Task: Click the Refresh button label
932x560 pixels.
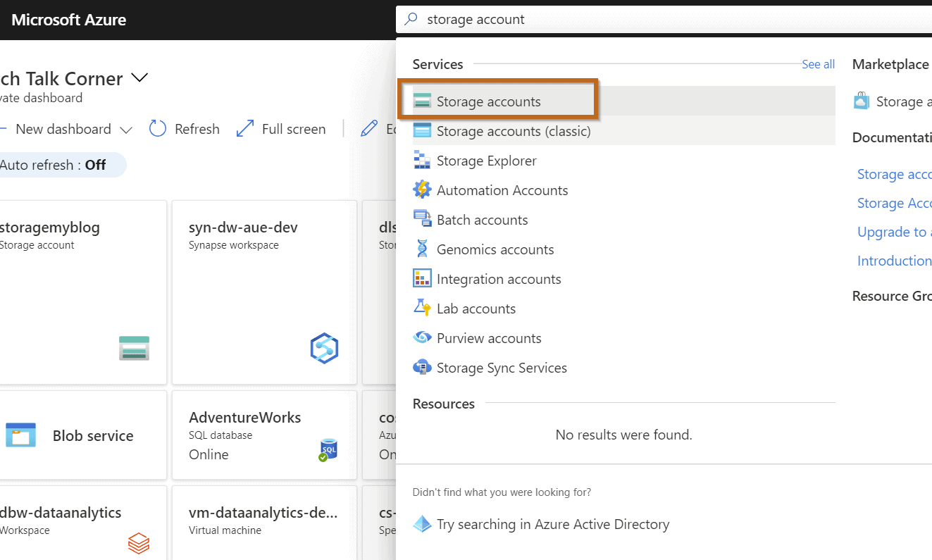Action: coord(197,129)
